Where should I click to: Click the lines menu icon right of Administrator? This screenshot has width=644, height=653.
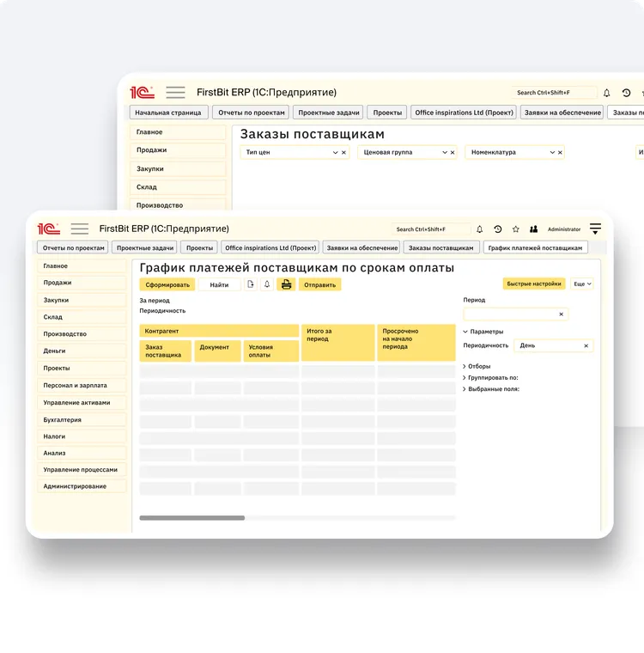(x=596, y=229)
